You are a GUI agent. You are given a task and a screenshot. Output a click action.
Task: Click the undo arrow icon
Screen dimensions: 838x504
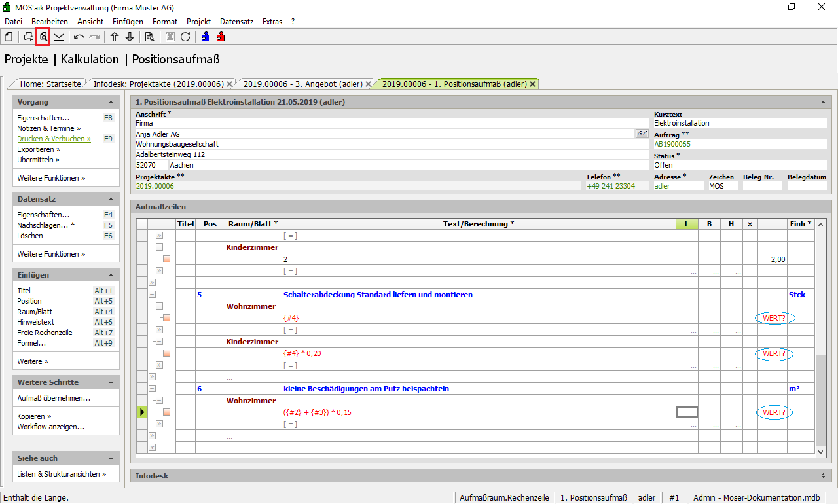[x=79, y=37]
